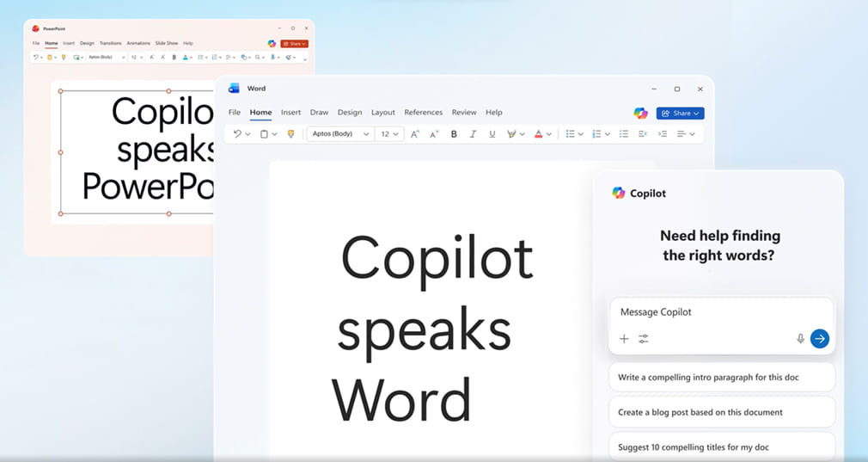Toggle Underline formatting in Word
This screenshot has width=868, height=462.
pyautogui.click(x=492, y=134)
